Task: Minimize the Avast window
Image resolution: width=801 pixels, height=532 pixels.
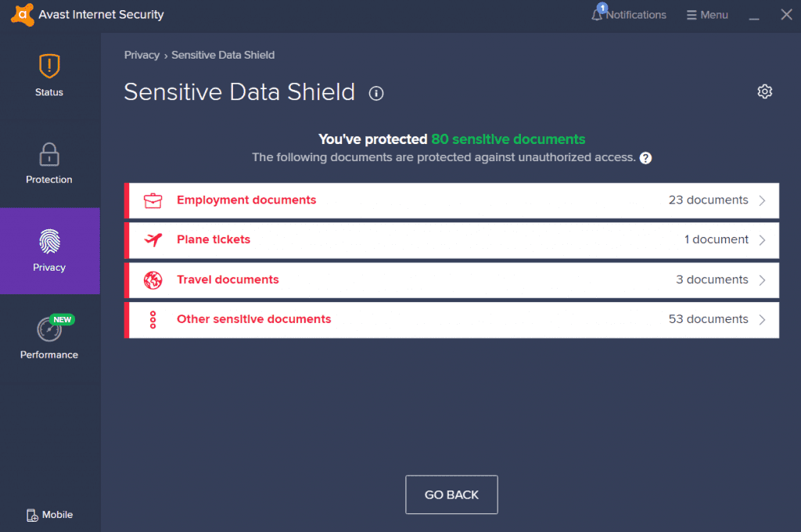Action: (x=753, y=16)
